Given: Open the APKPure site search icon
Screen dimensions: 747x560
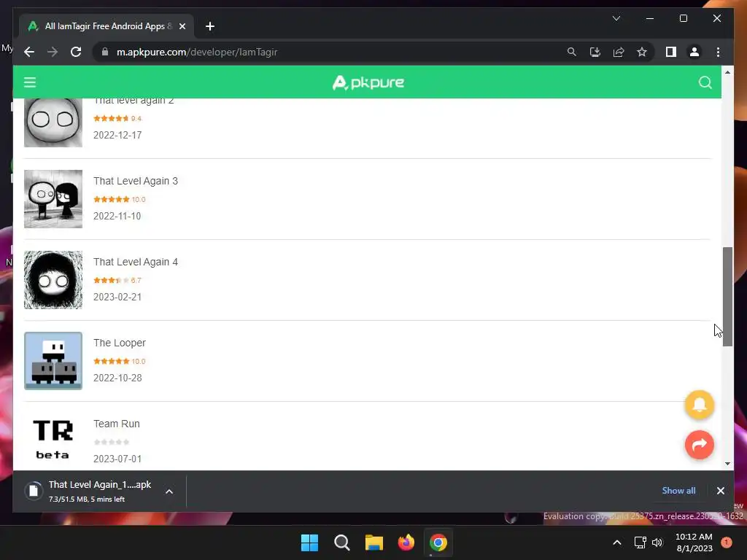Looking at the screenshot, I should pyautogui.click(x=705, y=82).
